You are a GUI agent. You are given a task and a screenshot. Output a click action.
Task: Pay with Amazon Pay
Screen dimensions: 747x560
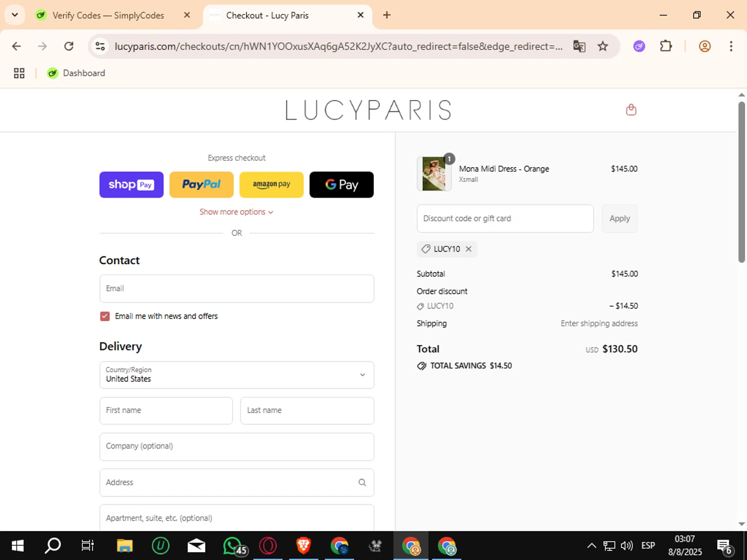pos(271,185)
